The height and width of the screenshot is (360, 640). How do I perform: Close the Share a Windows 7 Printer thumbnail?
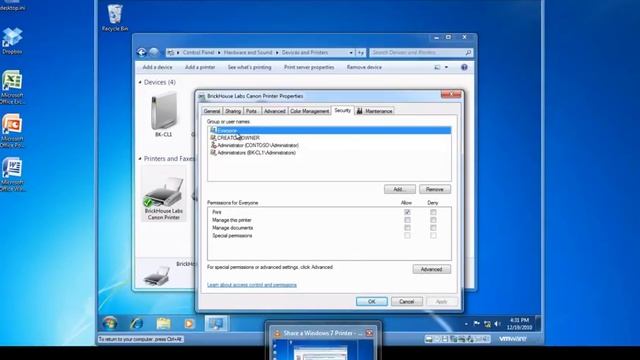[x=369, y=333]
